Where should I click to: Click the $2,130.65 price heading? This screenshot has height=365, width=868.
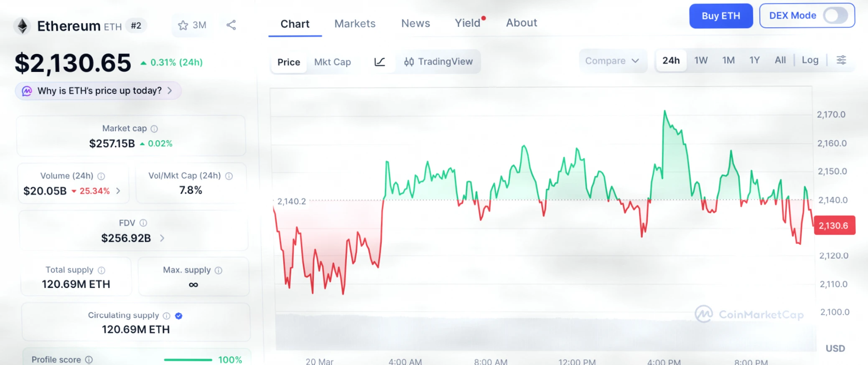click(73, 63)
